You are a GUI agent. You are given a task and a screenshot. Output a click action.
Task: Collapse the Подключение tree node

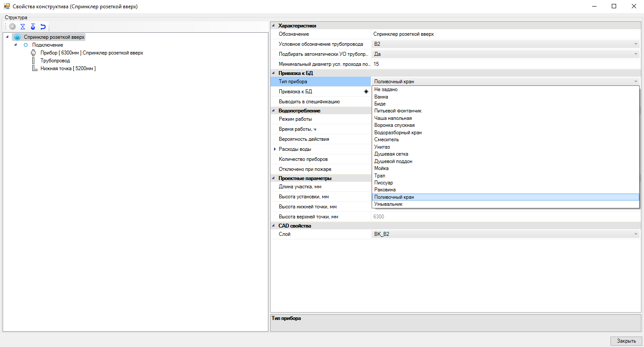pos(16,45)
